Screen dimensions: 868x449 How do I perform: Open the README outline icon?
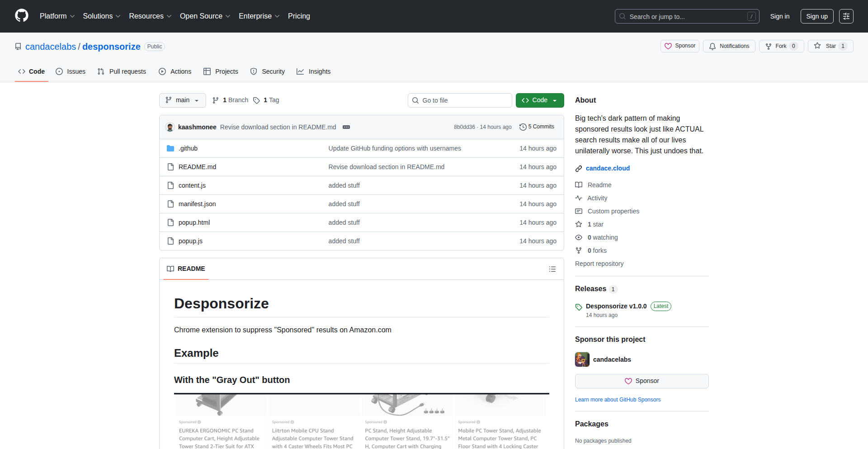(552, 269)
